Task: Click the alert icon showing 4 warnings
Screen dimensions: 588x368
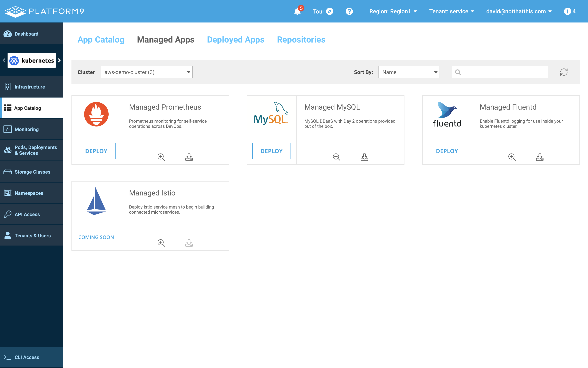Action: 570,11
